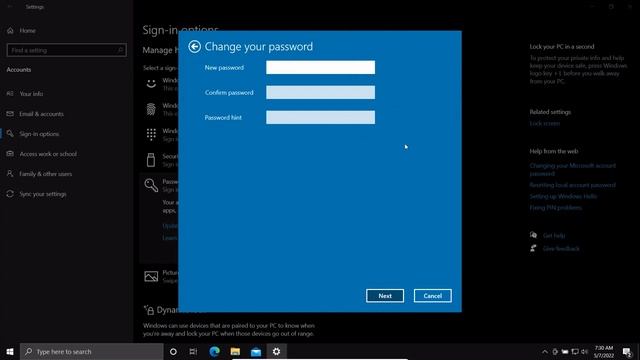Viewport: 640px width, 360px height.
Task: Open the Windows Start menu
Action: 10,351
